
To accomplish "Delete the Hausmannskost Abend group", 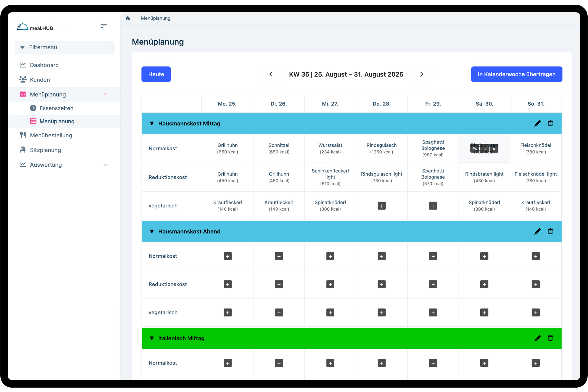I will [x=550, y=231].
